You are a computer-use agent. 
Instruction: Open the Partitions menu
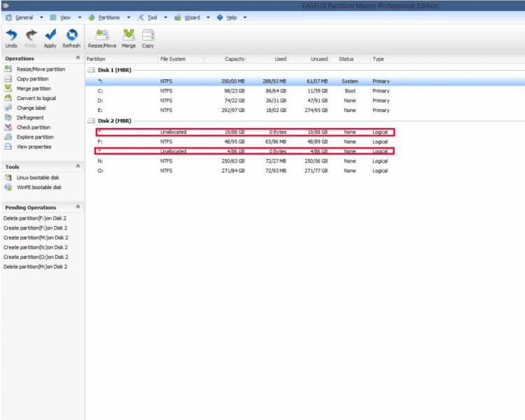tap(108, 17)
